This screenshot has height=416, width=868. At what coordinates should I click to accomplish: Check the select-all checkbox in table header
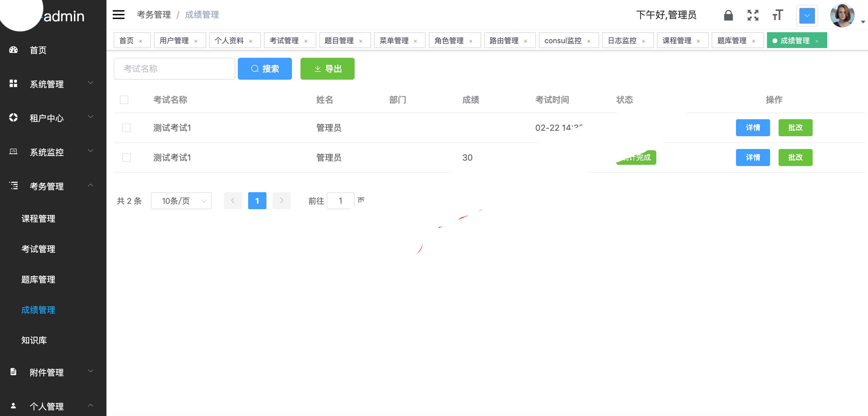coord(124,100)
